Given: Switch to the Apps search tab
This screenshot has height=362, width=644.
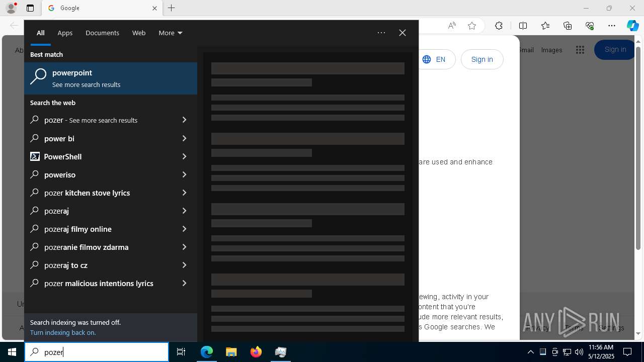Looking at the screenshot, I should [x=65, y=33].
